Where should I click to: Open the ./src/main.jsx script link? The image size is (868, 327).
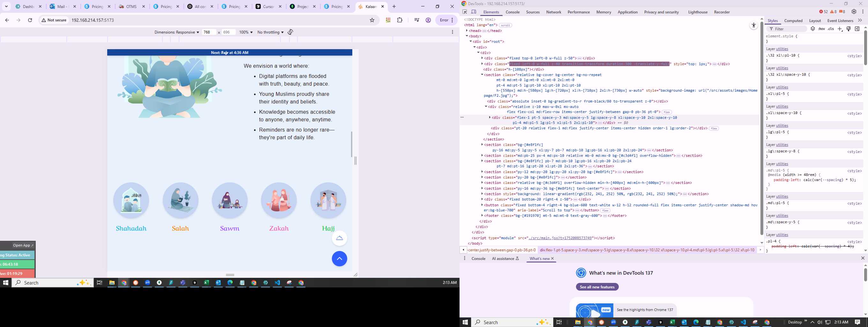pyautogui.click(x=560, y=238)
